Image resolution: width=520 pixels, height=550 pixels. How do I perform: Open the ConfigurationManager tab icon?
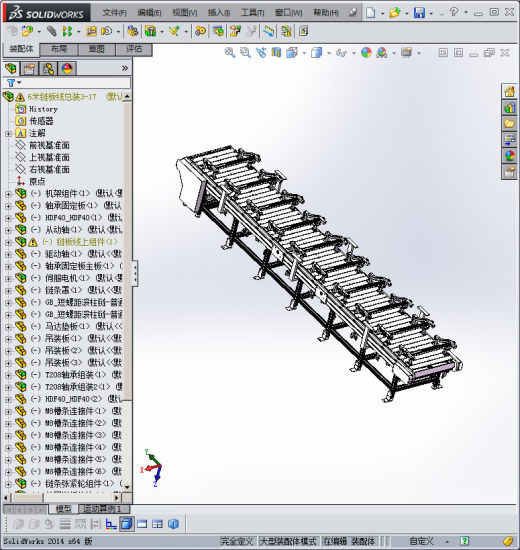click(48, 68)
